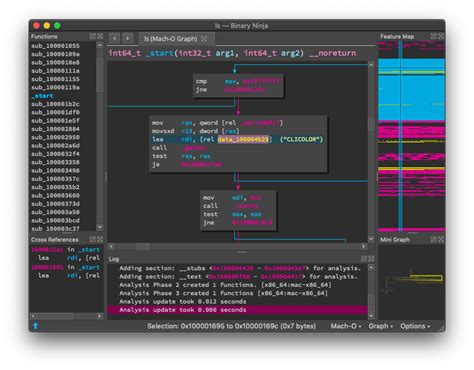Close the Cross References panel
This screenshot has width=474, height=370.
[x=100, y=239]
